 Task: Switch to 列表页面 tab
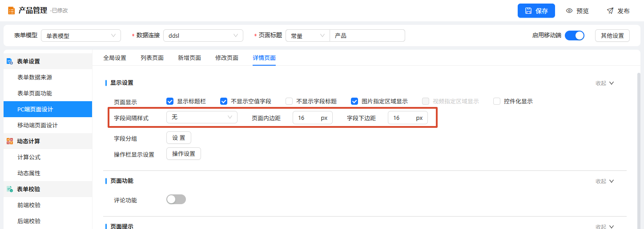(x=152, y=58)
